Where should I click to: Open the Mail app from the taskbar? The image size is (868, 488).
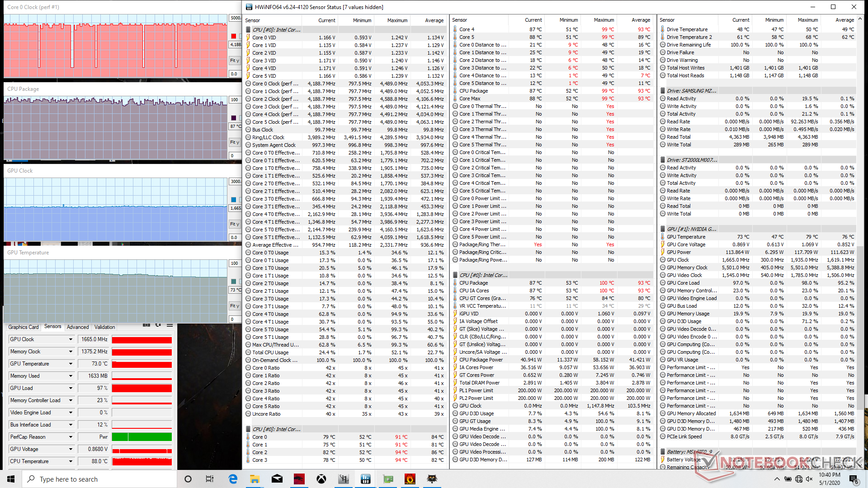click(x=277, y=479)
